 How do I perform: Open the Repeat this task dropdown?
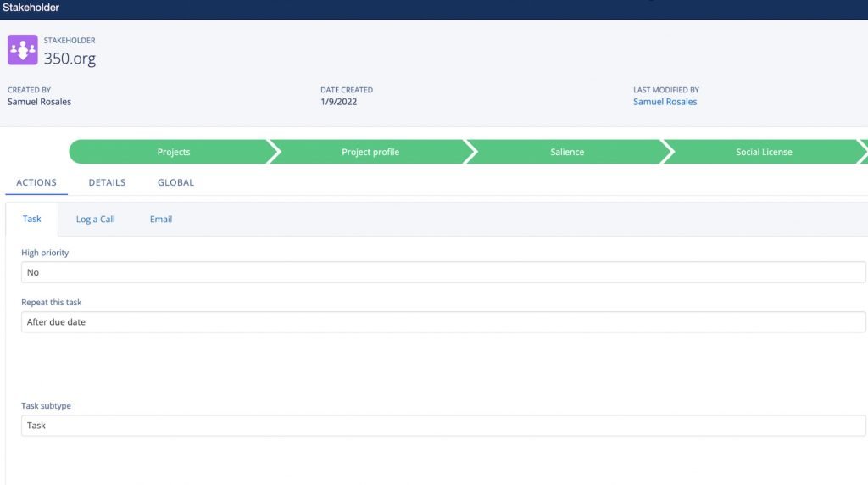click(x=443, y=322)
